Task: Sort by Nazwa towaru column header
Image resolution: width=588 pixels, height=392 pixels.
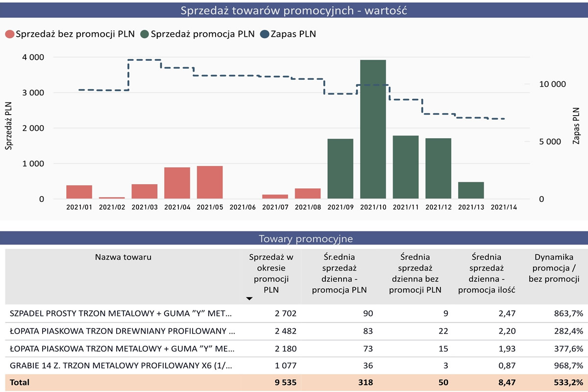Action: pos(123,257)
